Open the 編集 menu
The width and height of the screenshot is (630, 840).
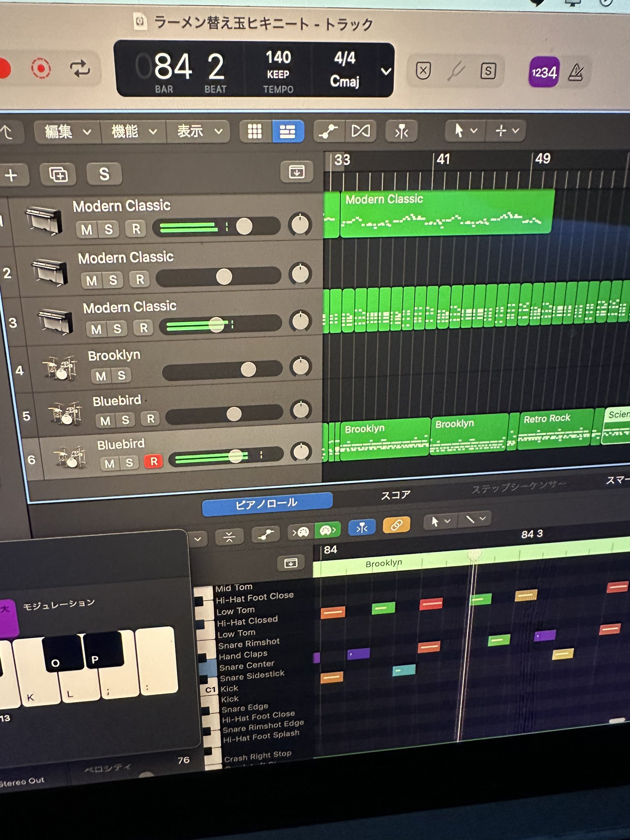click(x=68, y=132)
